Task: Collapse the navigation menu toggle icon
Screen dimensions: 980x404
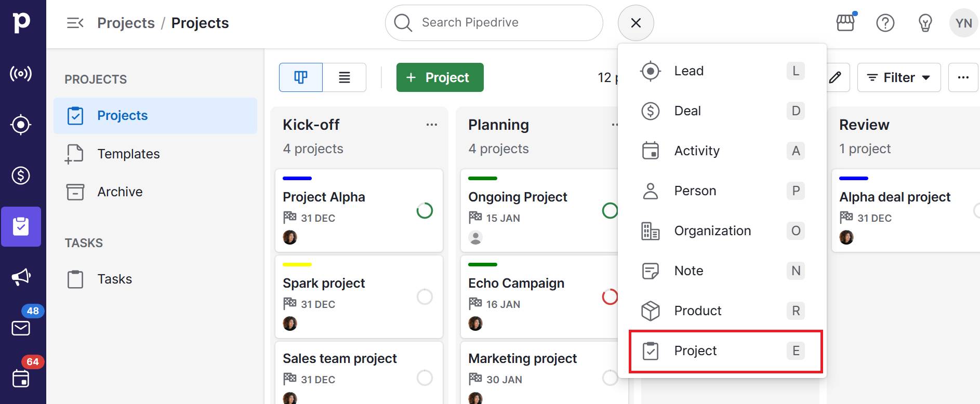Action: pos(75,23)
